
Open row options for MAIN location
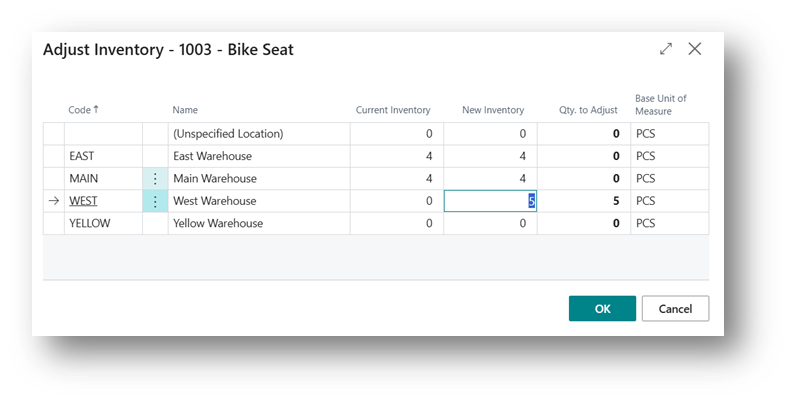point(155,179)
